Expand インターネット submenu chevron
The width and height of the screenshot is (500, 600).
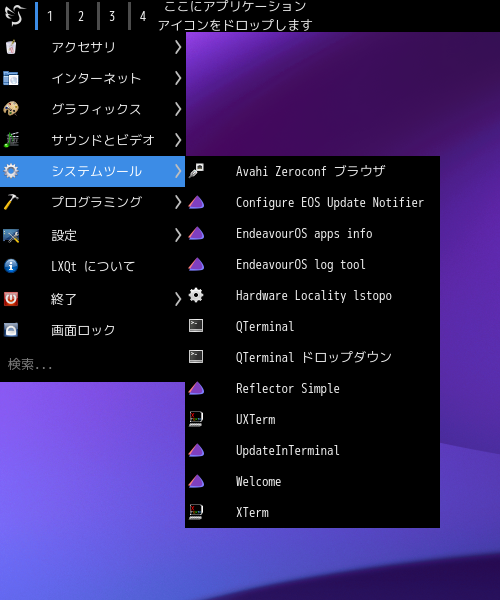(178, 78)
